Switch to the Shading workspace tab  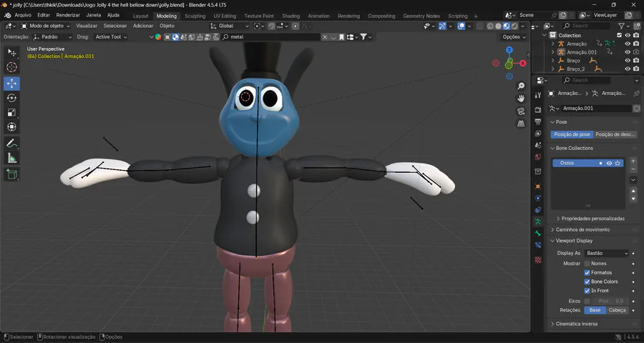coord(291,16)
